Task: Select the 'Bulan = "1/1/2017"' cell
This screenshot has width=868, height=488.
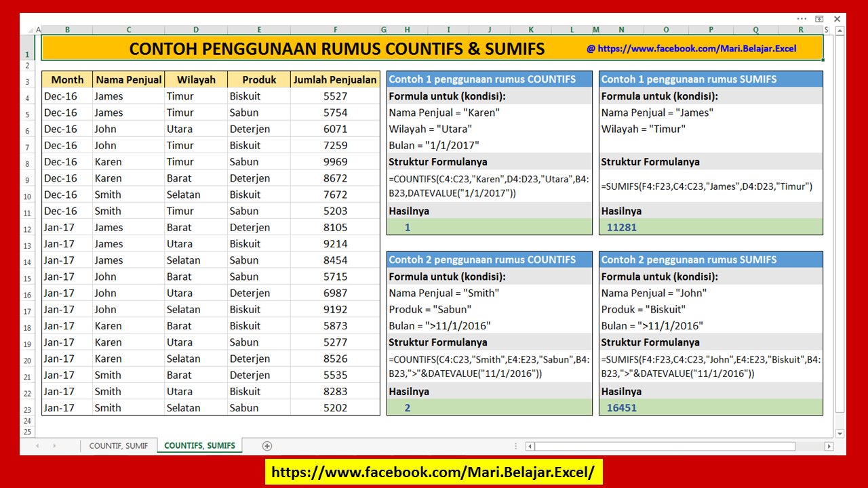Action: [x=489, y=145]
